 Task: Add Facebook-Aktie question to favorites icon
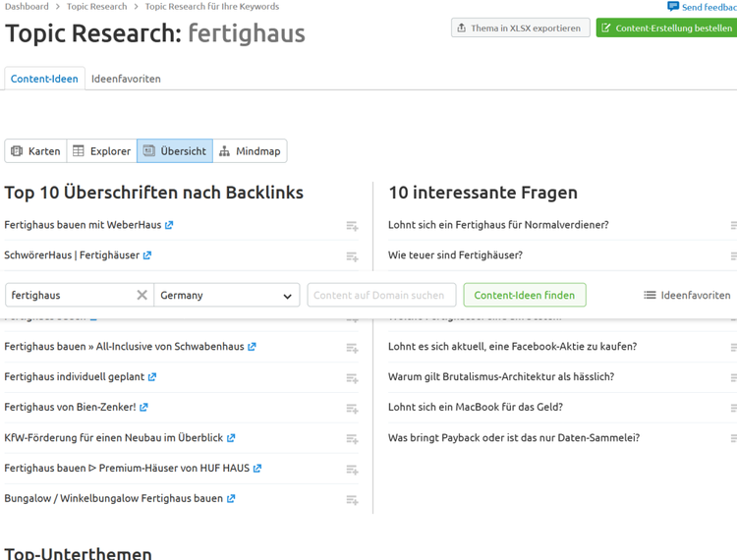coord(734,348)
